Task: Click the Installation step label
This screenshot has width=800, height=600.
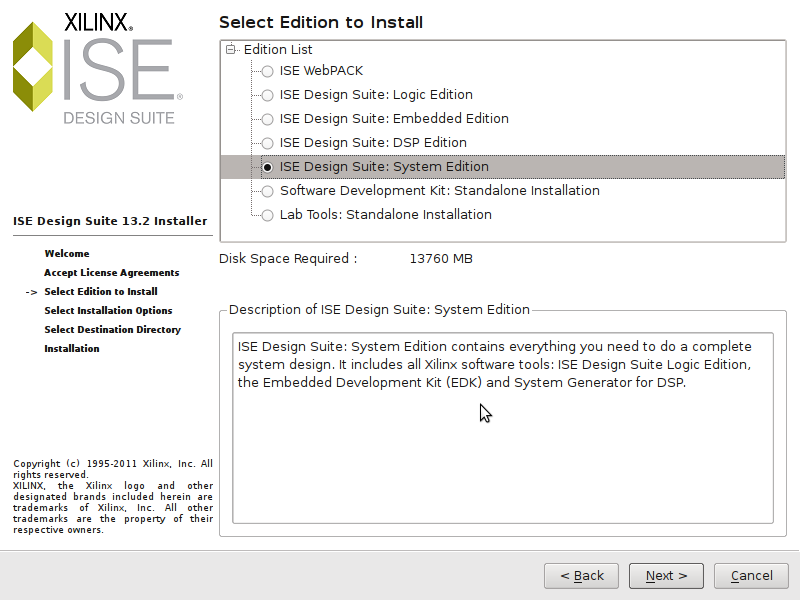Action: pos(72,348)
